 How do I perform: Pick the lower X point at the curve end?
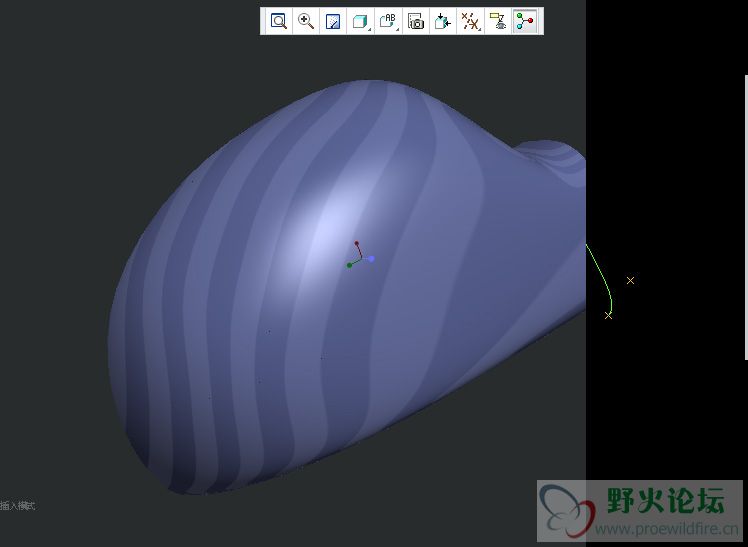pos(608,316)
